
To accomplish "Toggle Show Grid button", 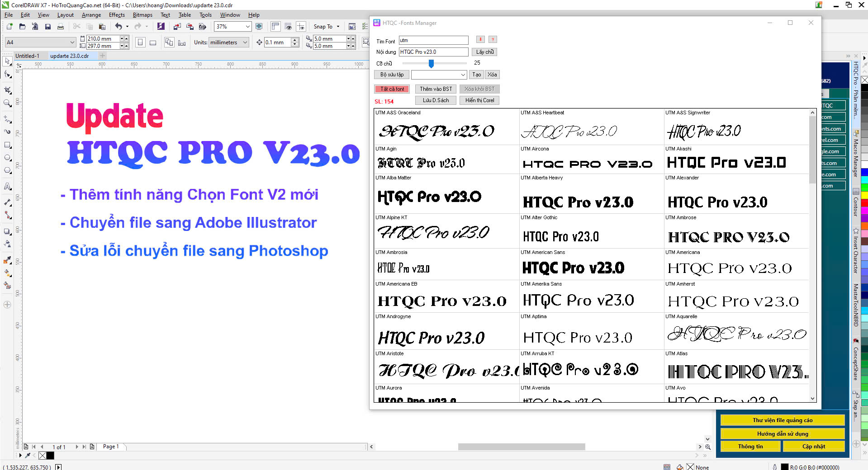I will [288, 27].
